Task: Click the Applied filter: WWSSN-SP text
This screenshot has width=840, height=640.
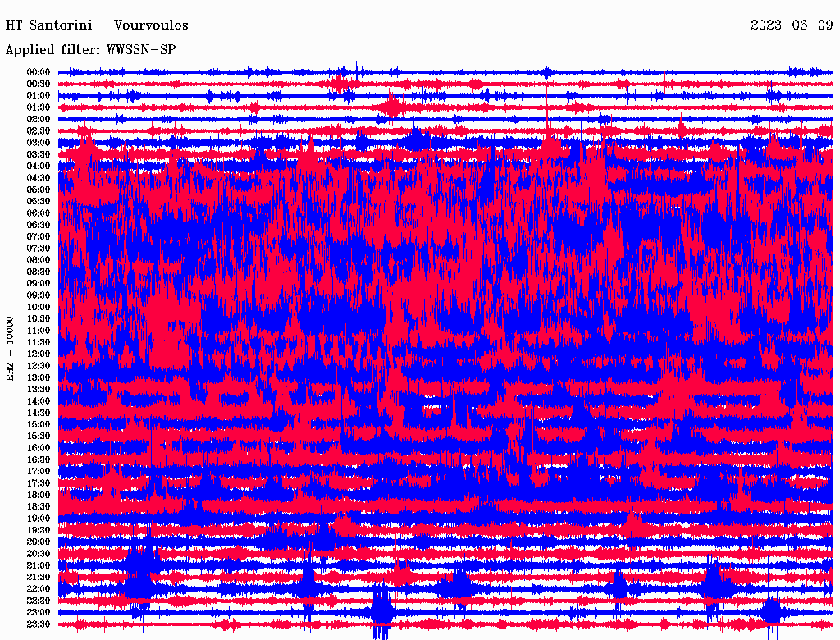Action: (90, 50)
